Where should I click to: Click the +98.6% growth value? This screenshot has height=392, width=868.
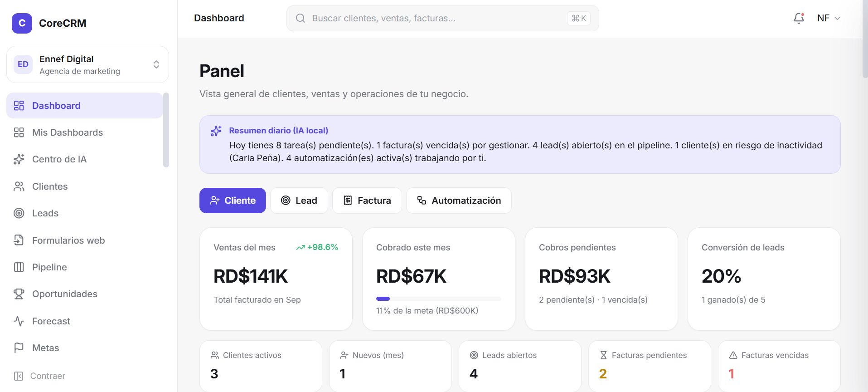point(323,247)
